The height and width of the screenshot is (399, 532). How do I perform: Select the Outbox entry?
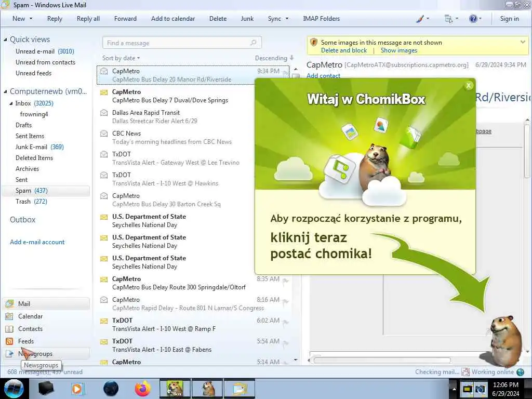pyautogui.click(x=22, y=220)
